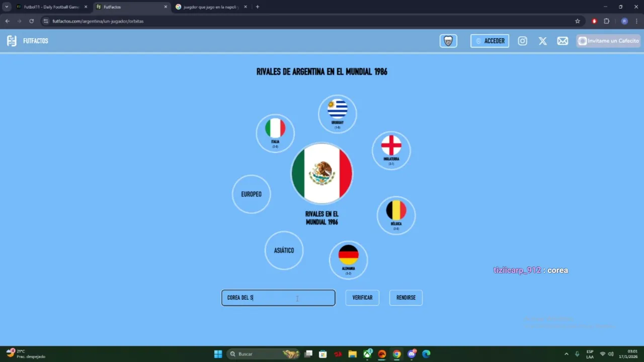The width and height of the screenshot is (644, 362).
Task: Open Chrome three-dot menu
Action: click(x=637, y=21)
